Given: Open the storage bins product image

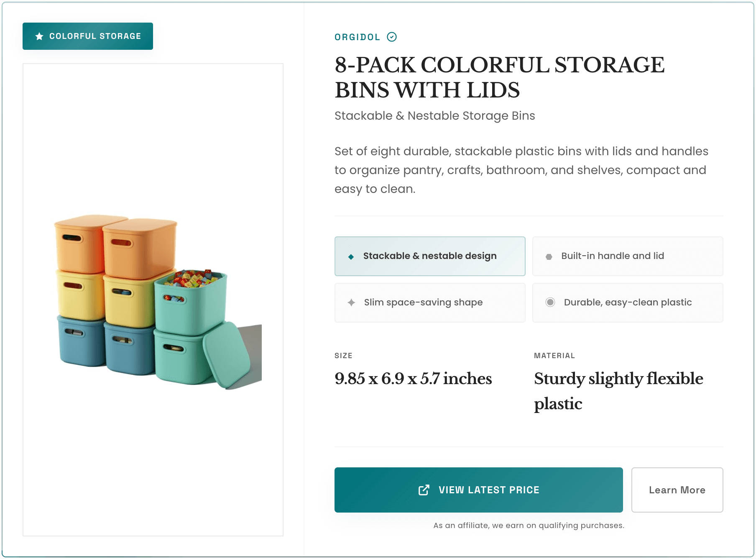Looking at the screenshot, I should click(153, 300).
